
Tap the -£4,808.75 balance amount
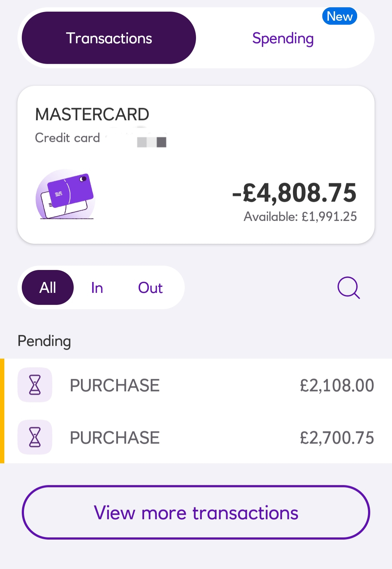tap(294, 193)
